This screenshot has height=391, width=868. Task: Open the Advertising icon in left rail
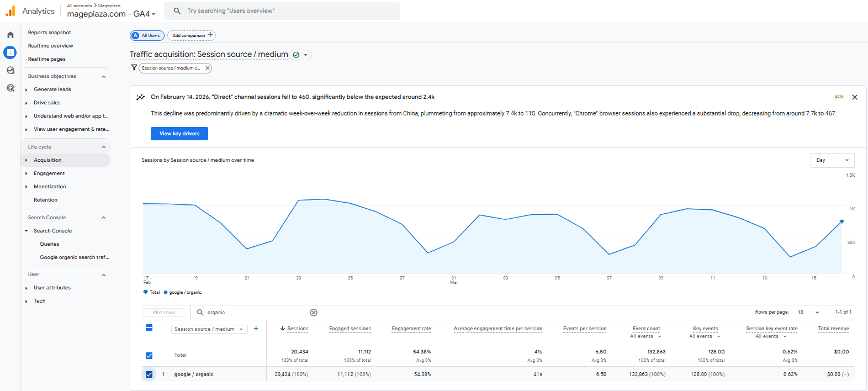click(10, 88)
